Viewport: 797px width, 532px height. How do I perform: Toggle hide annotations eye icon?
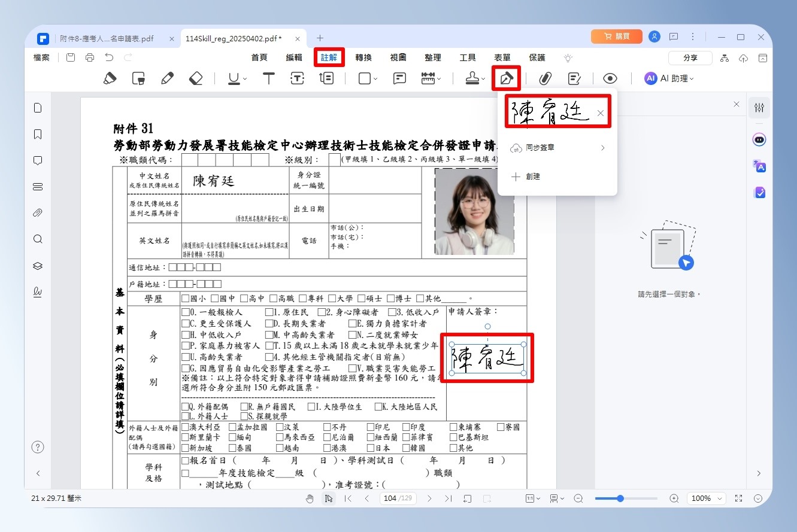coord(610,78)
